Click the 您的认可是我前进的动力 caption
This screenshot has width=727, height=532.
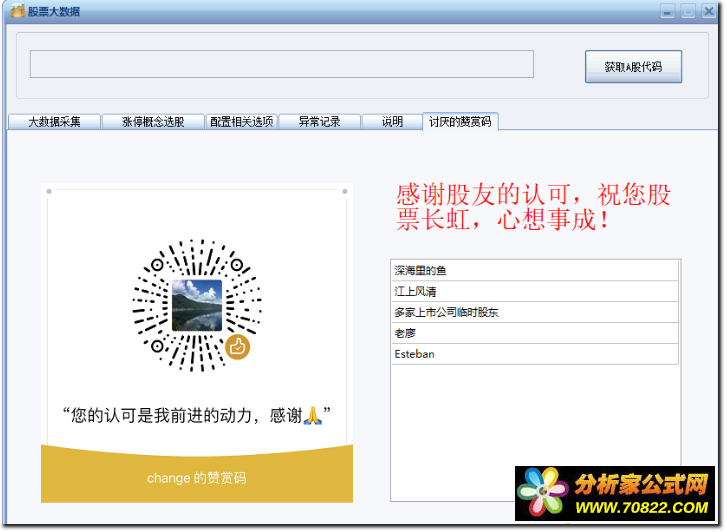(x=197, y=415)
